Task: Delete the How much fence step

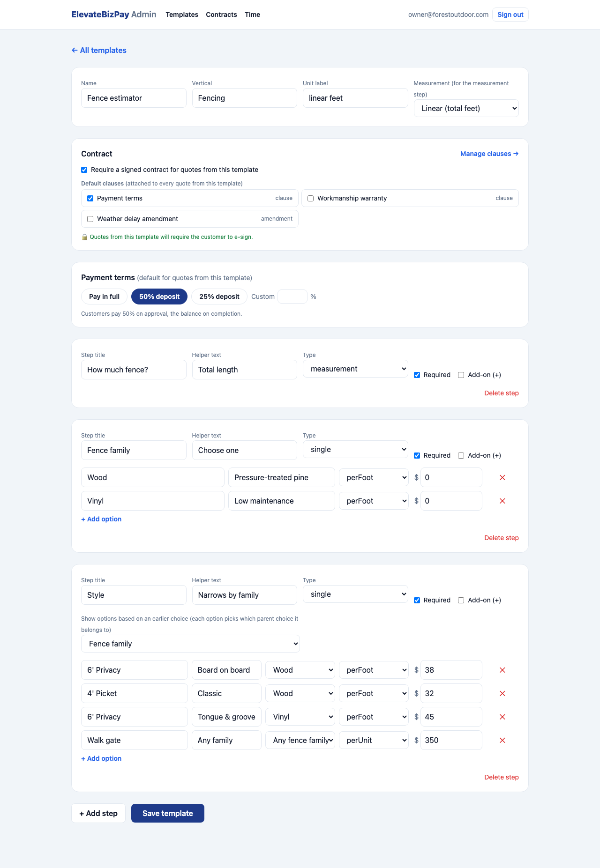Action: click(x=501, y=393)
